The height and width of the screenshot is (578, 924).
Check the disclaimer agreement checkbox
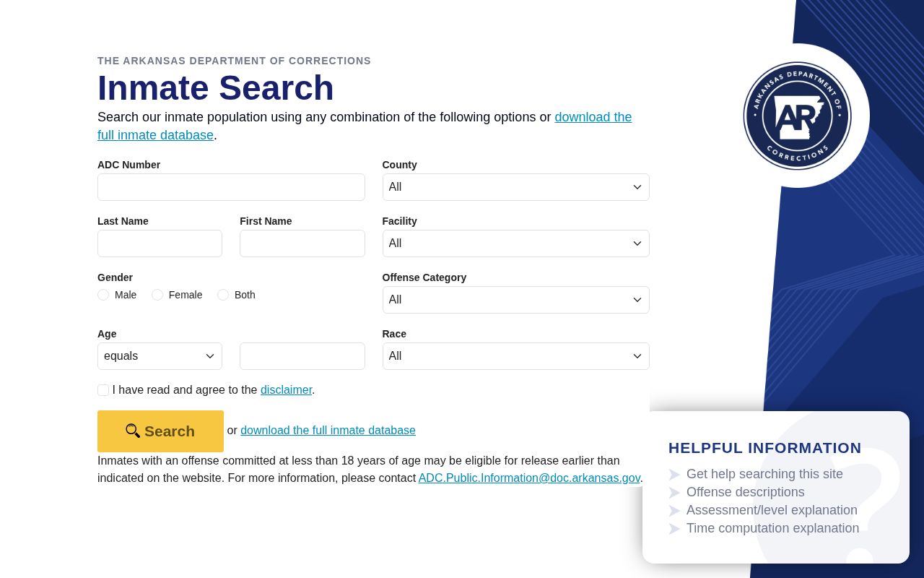click(x=103, y=390)
